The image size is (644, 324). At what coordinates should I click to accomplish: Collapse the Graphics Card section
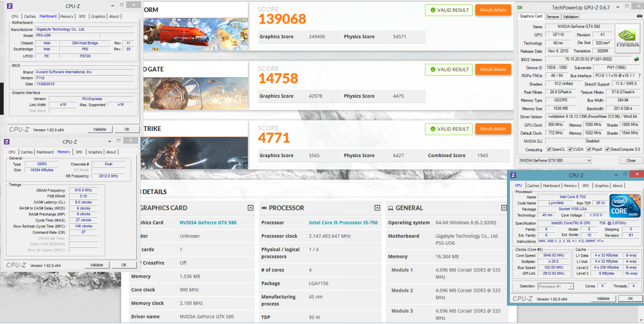tap(250, 208)
